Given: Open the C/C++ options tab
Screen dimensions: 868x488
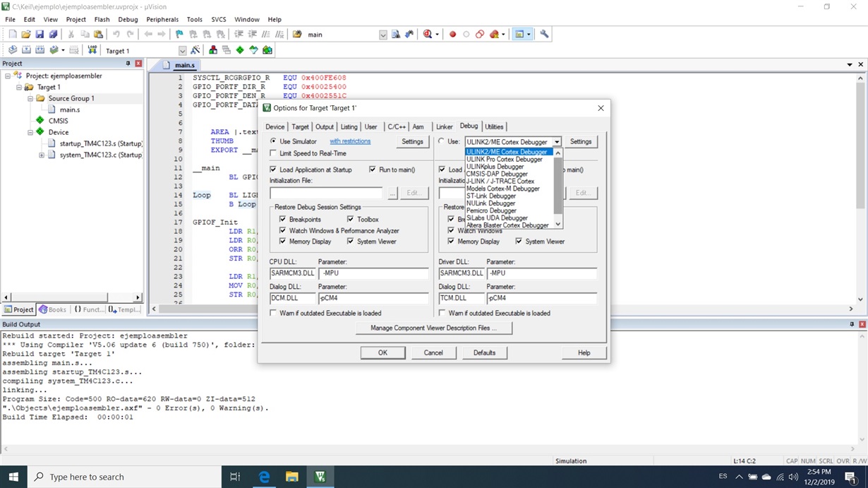Looking at the screenshot, I should coord(397,127).
